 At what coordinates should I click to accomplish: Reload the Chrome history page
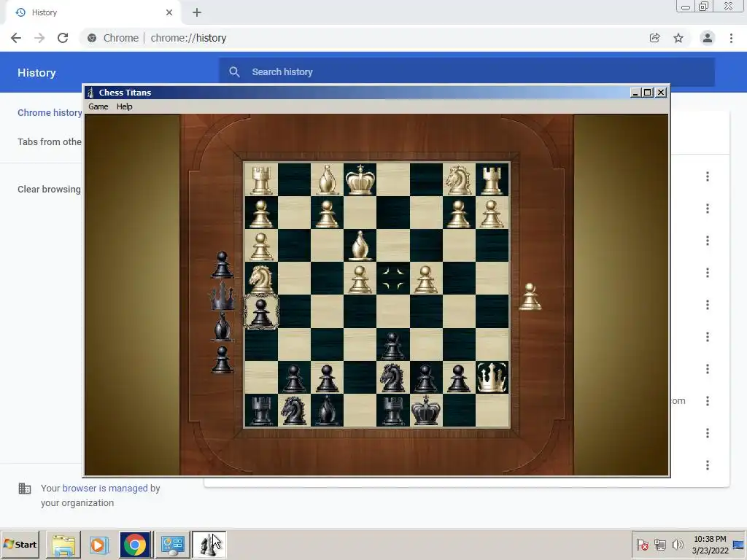63,38
